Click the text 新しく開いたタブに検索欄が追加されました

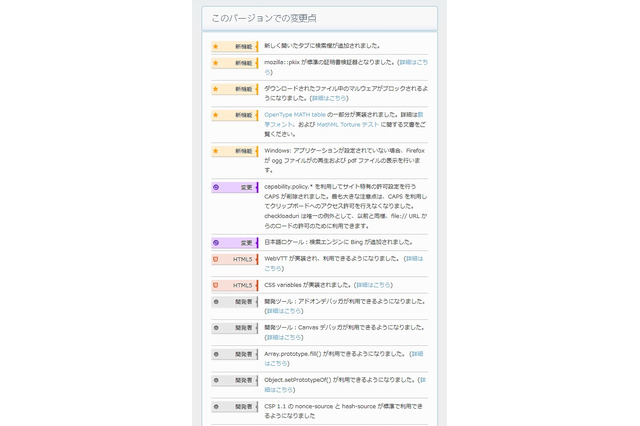[322, 46]
